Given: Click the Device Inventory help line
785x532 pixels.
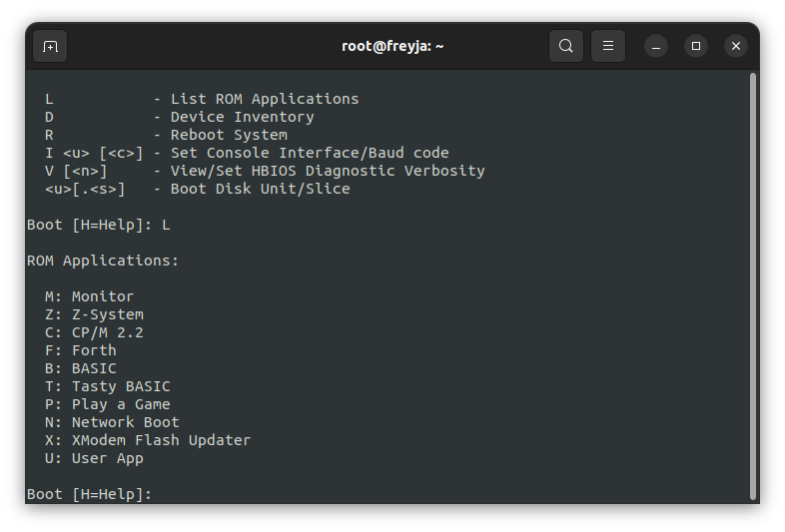Looking at the screenshot, I should coord(179,117).
